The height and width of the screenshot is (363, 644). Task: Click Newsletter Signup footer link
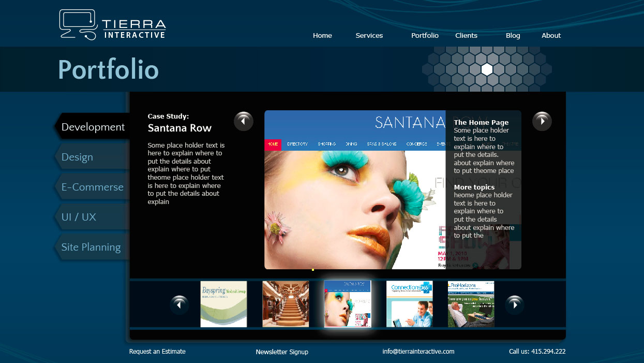pos(282,352)
